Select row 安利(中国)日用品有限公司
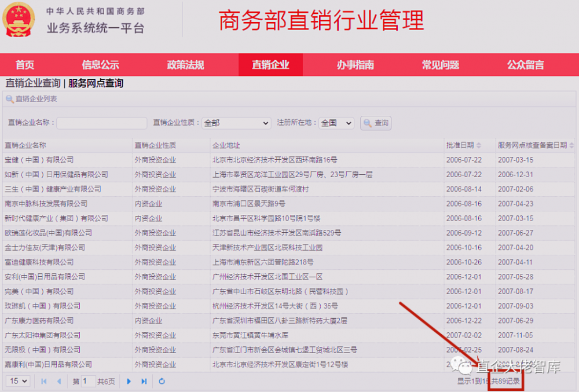Image resolution: width=579 pixels, height=392 pixels. click(289, 277)
